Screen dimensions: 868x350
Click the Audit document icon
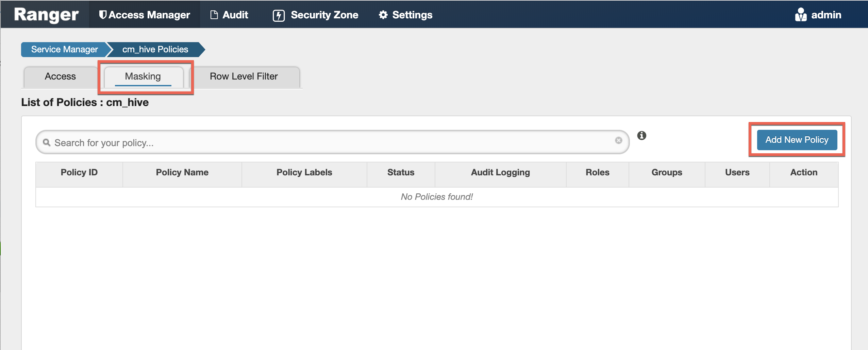[x=214, y=15]
